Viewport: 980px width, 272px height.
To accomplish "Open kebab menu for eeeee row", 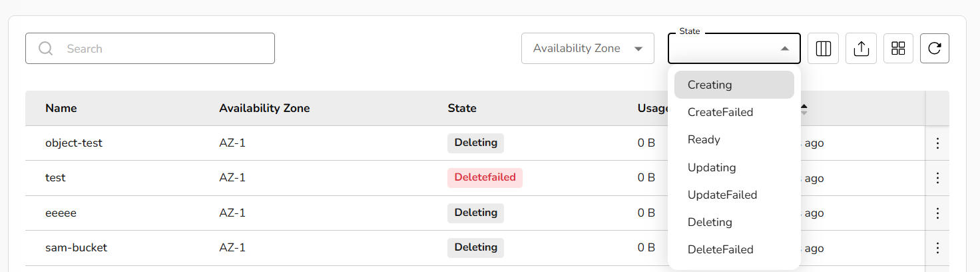I will point(937,213).
